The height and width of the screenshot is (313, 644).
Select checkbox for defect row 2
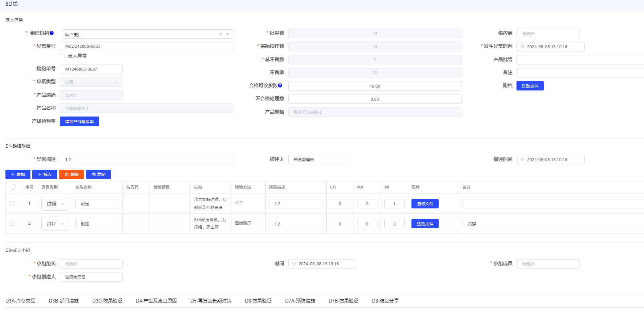click(13, 223)
